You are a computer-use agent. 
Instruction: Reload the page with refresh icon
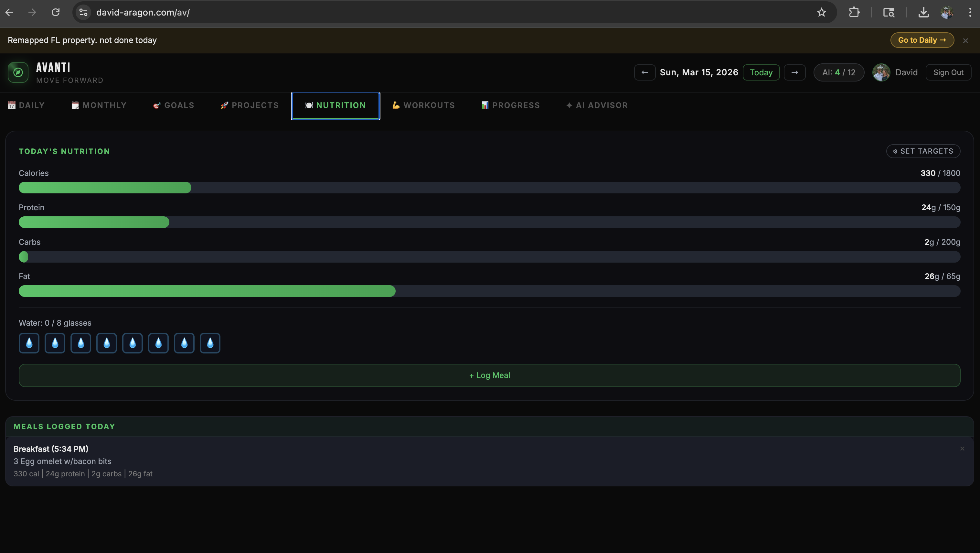tap(56, 13)
